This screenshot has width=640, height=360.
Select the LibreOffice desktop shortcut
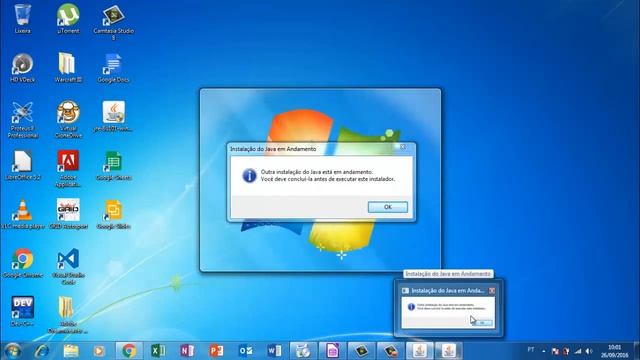click(22, 166)
